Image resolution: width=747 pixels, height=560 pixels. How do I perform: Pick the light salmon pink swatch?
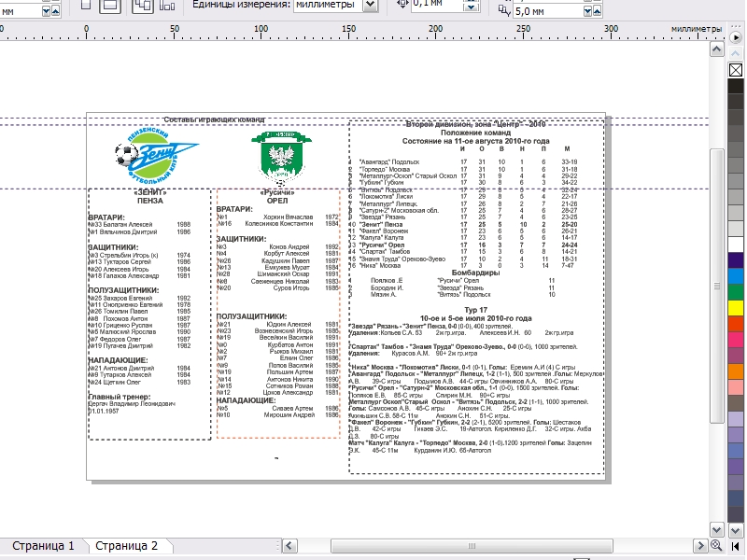coord(736,386)
